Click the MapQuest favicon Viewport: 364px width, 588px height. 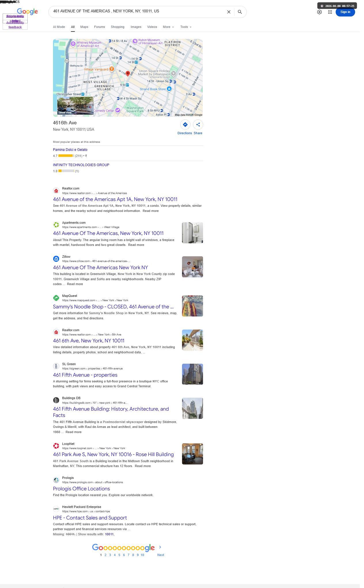click(56, 298)
